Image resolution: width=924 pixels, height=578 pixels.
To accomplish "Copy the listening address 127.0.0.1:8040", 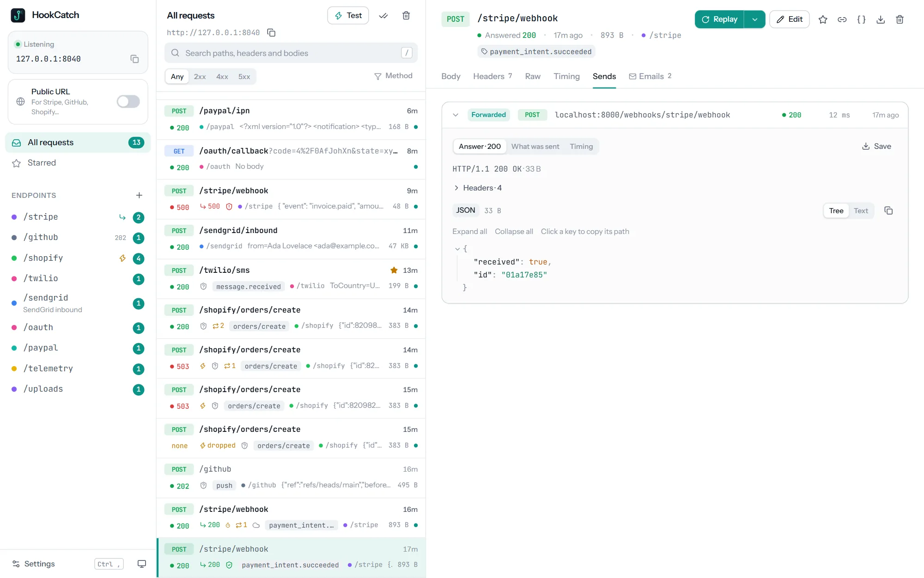I will (x=134, y=59).
